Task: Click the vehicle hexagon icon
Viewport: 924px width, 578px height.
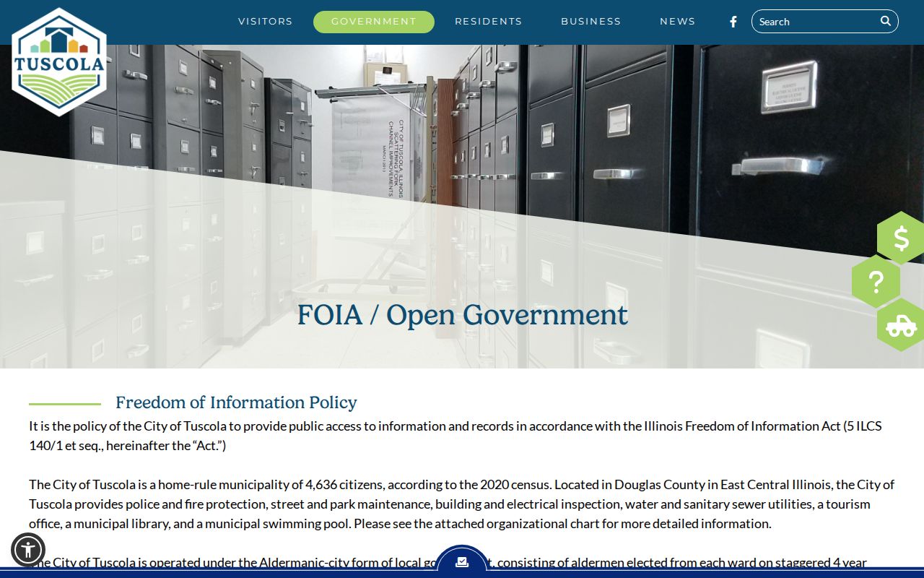Action: [x=901, y=325]
